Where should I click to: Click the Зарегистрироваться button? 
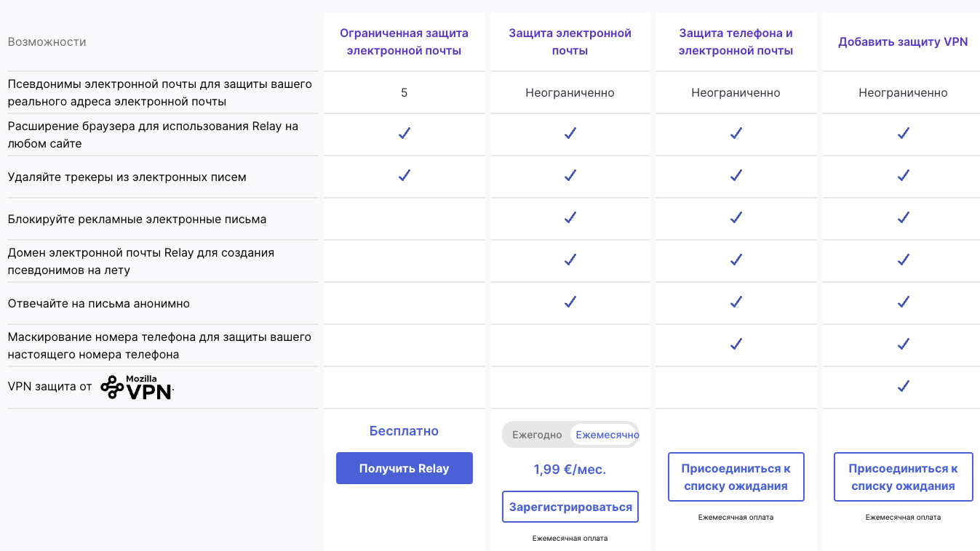(x=570, y=507)
